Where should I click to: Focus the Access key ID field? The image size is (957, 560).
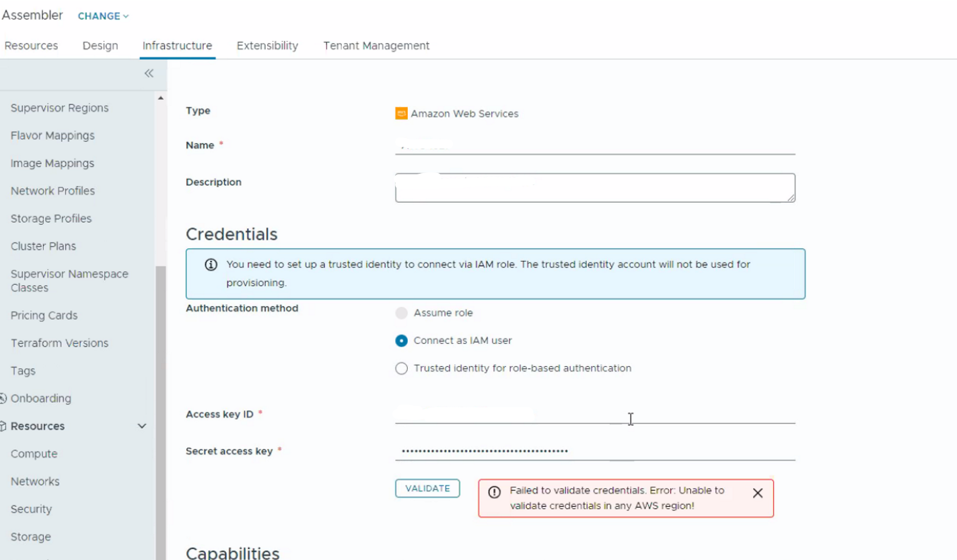[x=595, y=415]
